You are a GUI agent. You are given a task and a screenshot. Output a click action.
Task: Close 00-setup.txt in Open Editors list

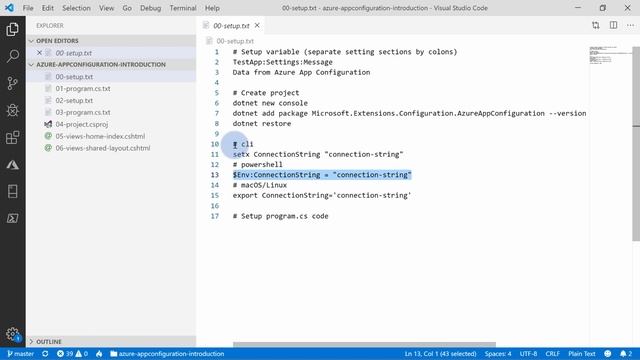click(39, 53)
